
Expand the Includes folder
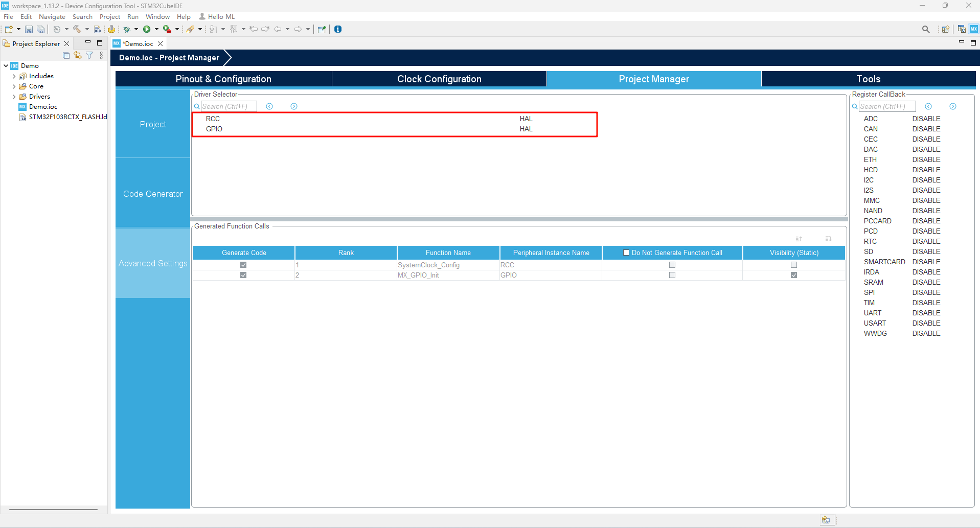pos(14,76)
